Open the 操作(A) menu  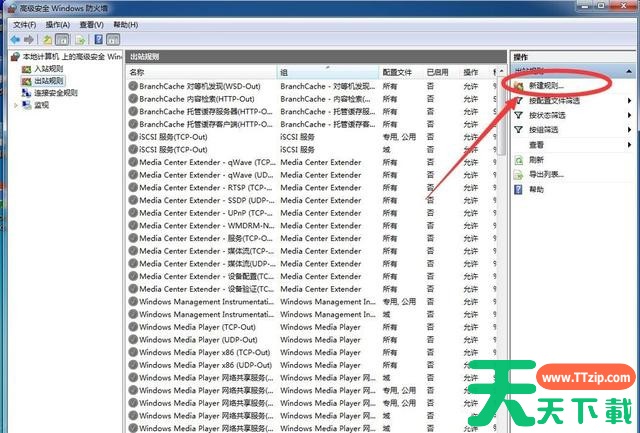point(58,25)
